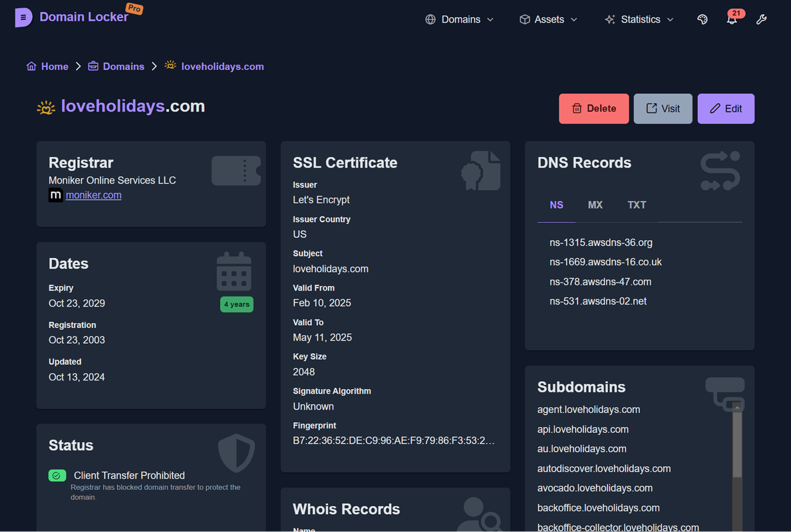Click the Home breadcrumb house icon
Viewport: 791px width, 532px height.
(31, 66)
